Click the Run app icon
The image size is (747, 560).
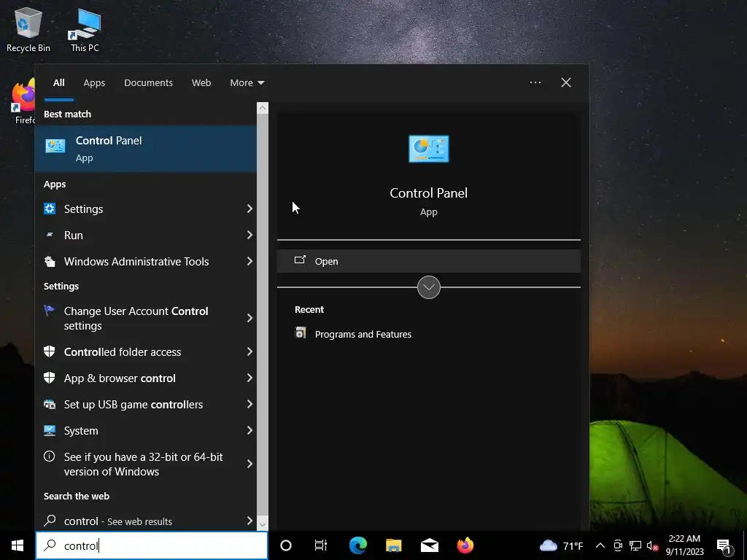tap(50, 235)
